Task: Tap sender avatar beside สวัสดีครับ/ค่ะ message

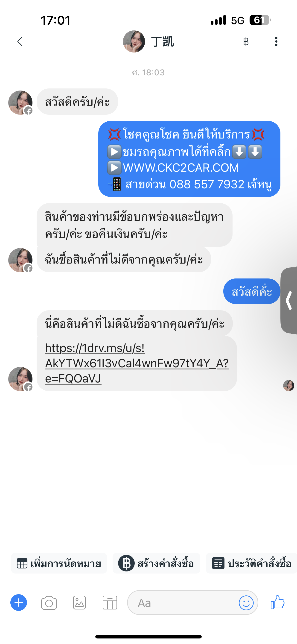Action: point(20,102)
